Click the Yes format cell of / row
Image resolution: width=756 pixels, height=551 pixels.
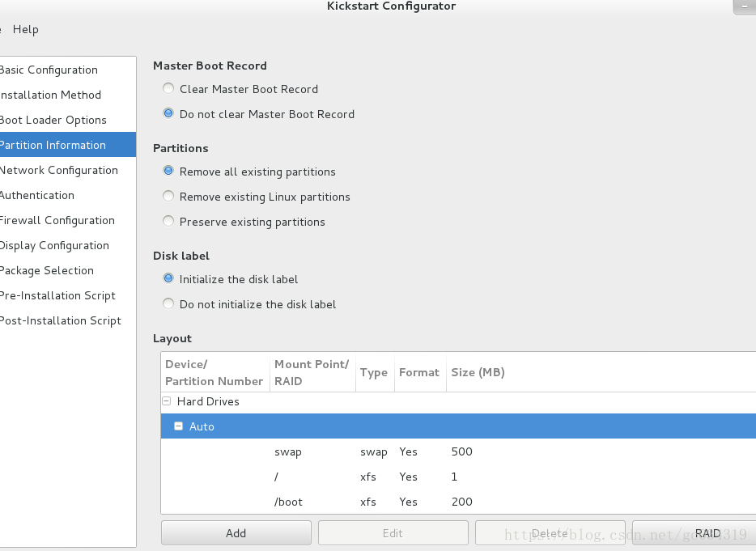point(408,477)
